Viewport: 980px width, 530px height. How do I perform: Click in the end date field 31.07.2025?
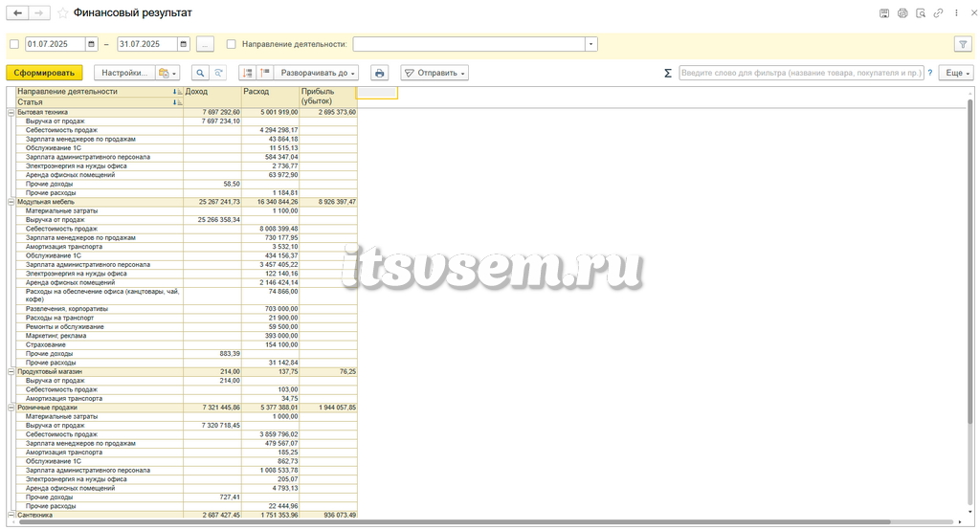point(146,44)
